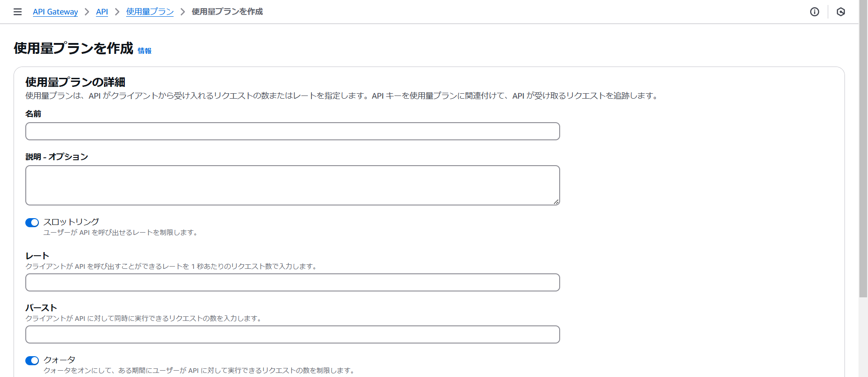868x377 pixels.
Task: Click the hexagon icon in top-right corner
Action: tap(841, 12)
